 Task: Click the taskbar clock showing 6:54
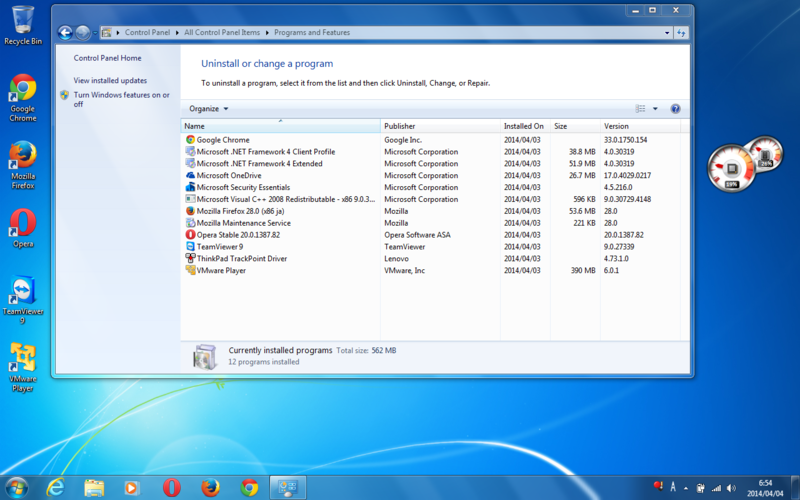(x=765, y=488)
